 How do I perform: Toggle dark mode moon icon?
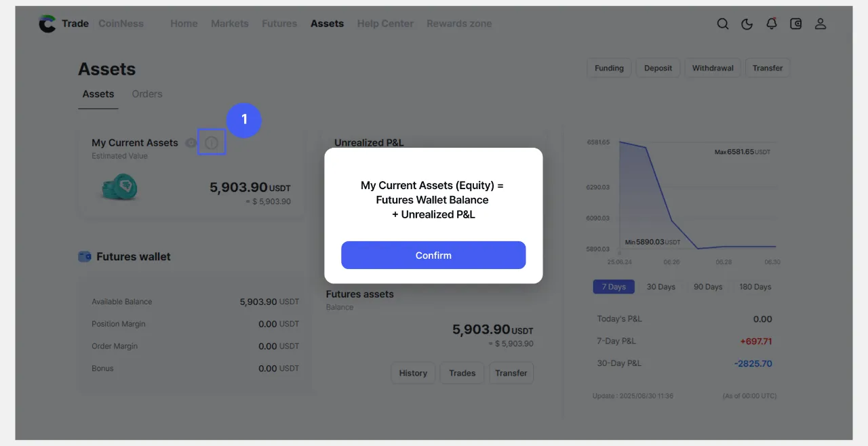click(747, 24)
